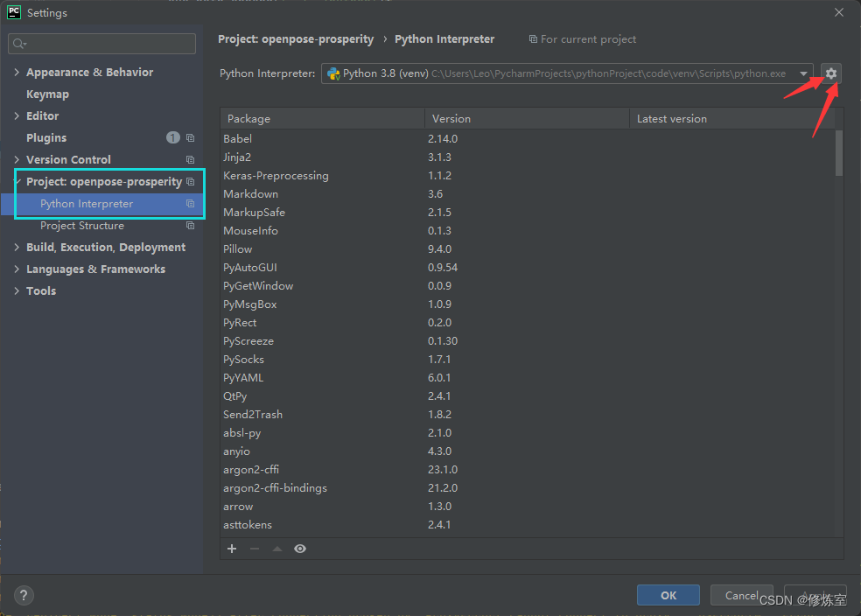Click the PyCharm logo in title bar
861x616 pixels.
click(x=14, y=12)
